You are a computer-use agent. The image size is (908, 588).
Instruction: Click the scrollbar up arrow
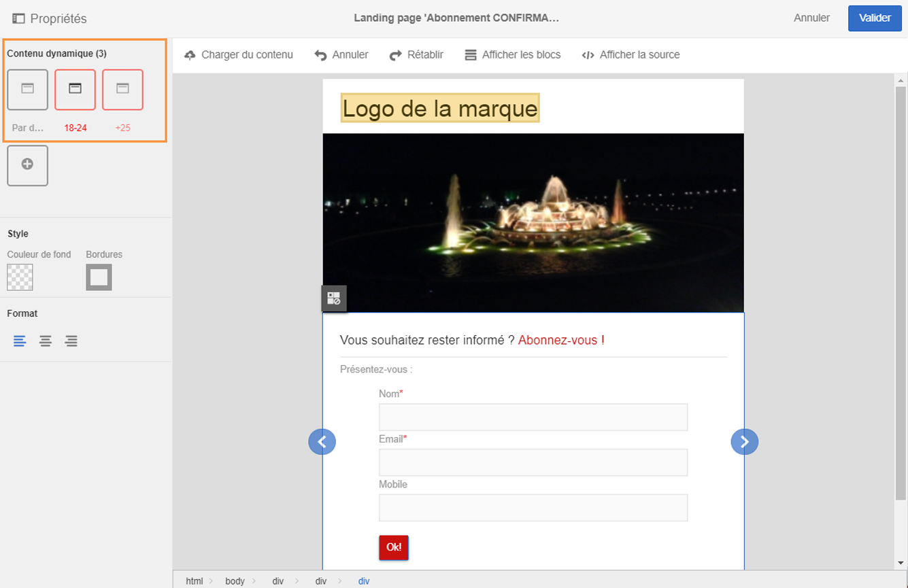pyautogui.click(x=901, y=80)
